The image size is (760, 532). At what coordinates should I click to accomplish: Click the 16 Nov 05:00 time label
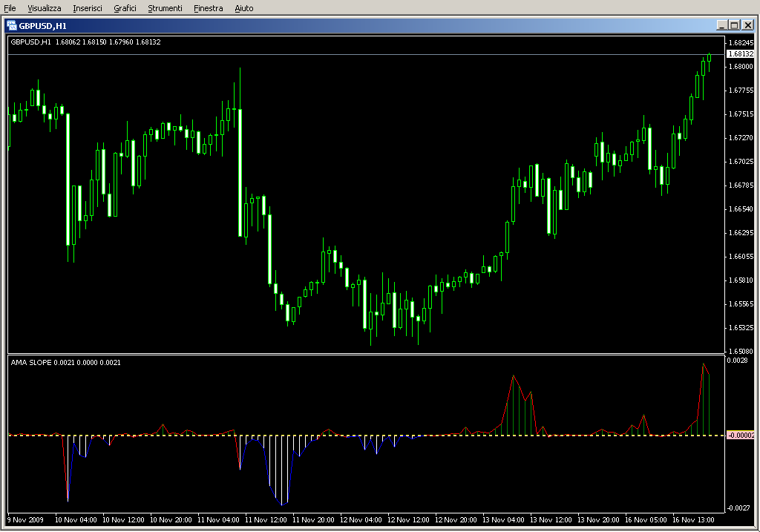point(646,520)
